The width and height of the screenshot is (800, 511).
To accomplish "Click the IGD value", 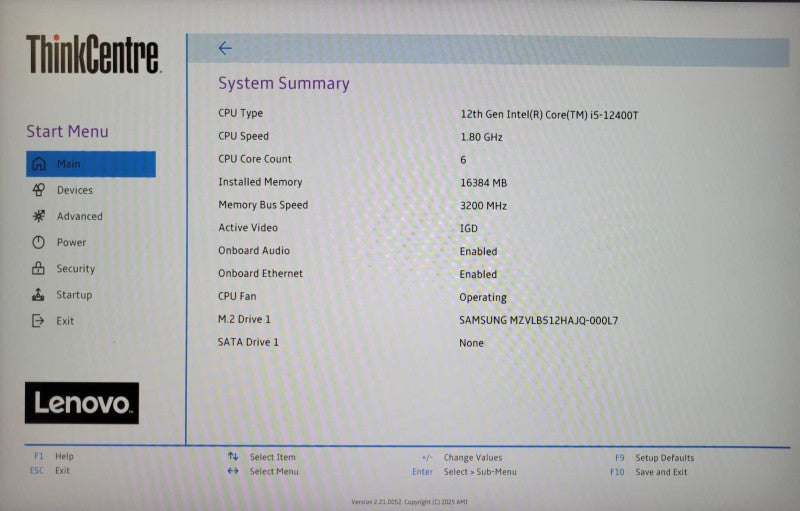I will click(469, 228).
